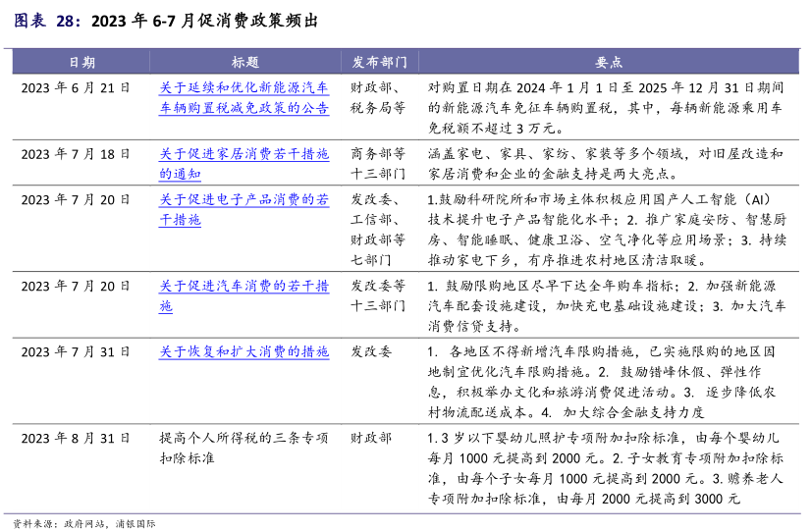Viewport: 811px width, 532px height.
Task: Select the key points text about 涵盖家电、家具、家纺
Action: click(605, 164)
